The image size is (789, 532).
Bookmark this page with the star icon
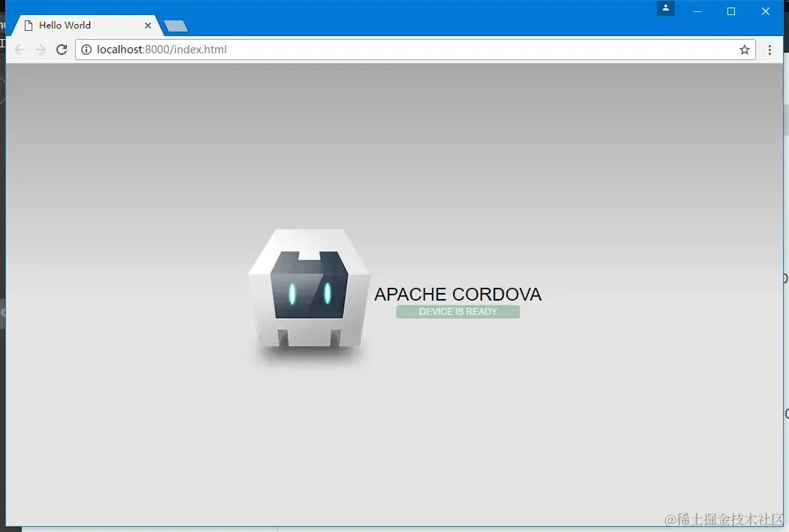tap(745, 50)
